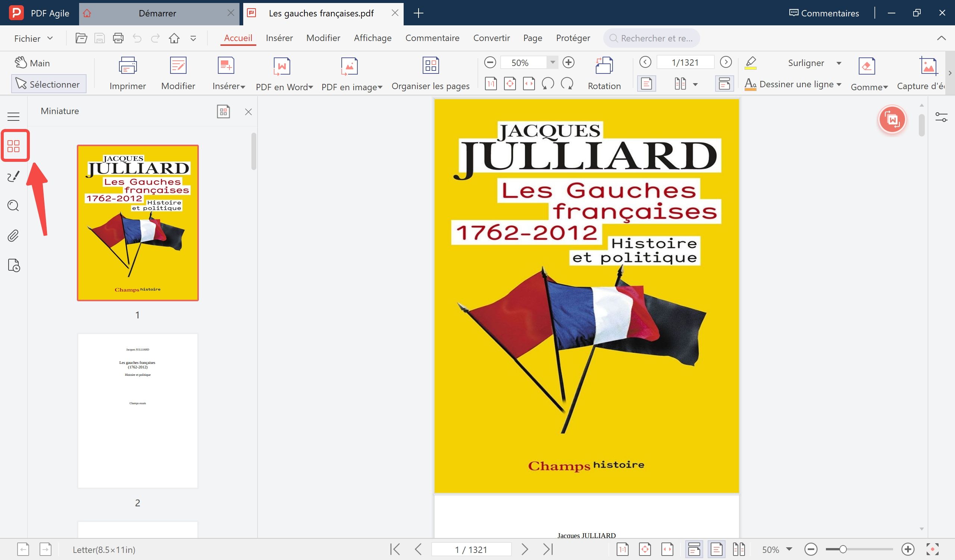The width and height of the screenshot is (955, 560).
Task: Open the search magnifier sidebar icon
Action: click(14, 205)
